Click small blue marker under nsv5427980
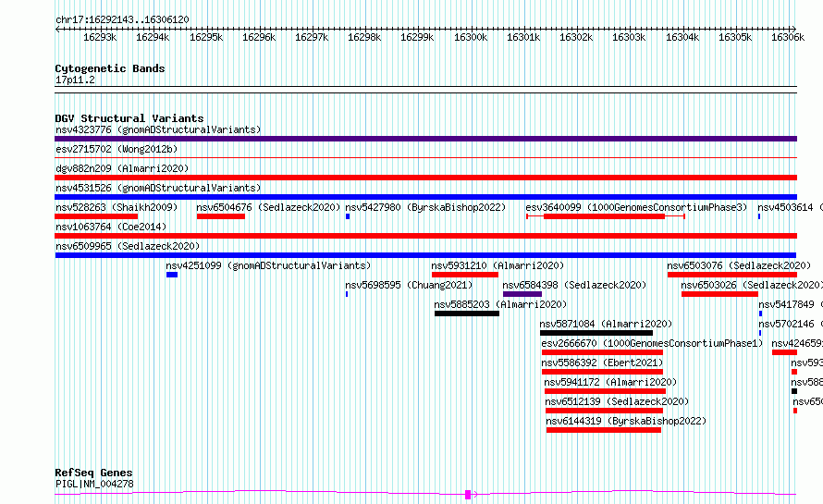823x504 pixels. 348,216
